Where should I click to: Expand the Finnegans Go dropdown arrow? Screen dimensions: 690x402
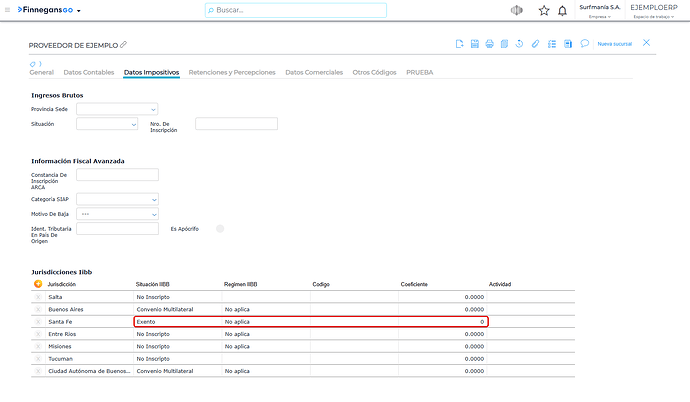pos(79,11)
